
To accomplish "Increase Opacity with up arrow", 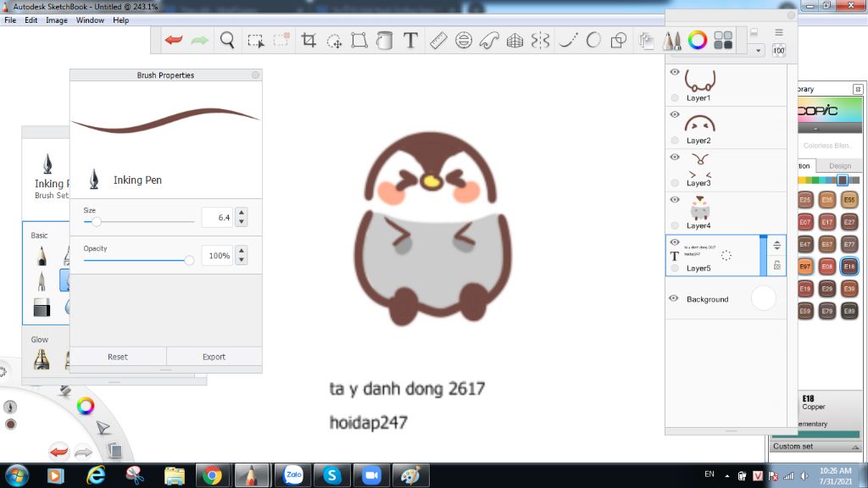I will click(x=242, y=251).
